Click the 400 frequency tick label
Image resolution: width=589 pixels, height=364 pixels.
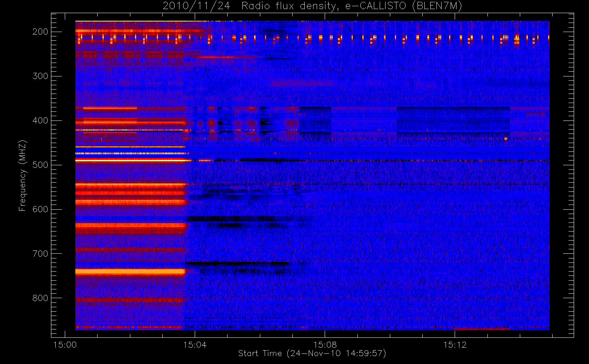coord(40,120)
